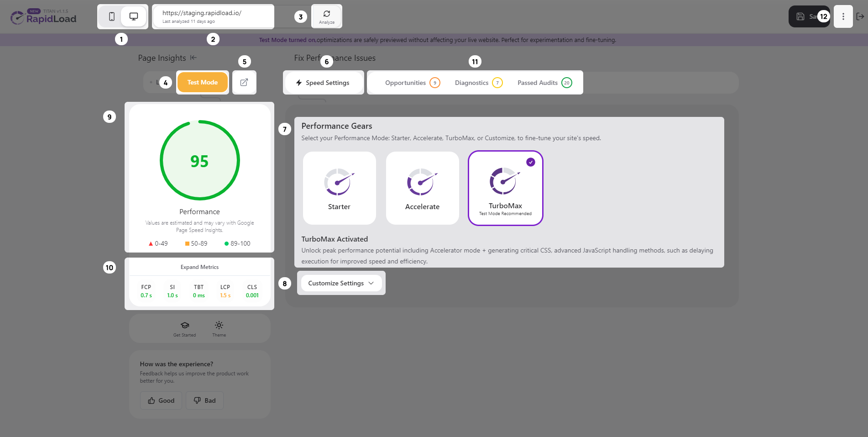
Task: Click the Performance Gears heading
Action: tap(337, 126)
